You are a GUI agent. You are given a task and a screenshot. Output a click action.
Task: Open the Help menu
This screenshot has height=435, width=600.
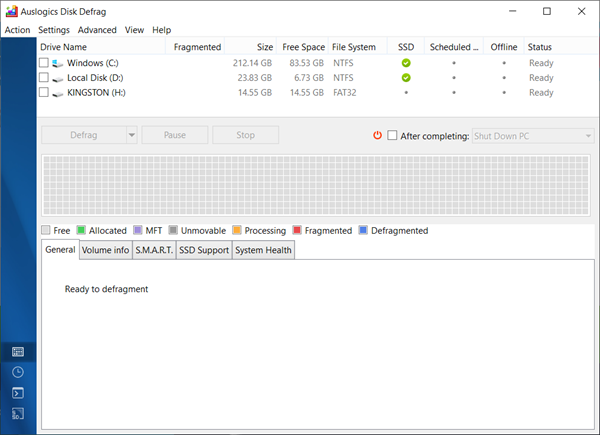tap(161, 30)
